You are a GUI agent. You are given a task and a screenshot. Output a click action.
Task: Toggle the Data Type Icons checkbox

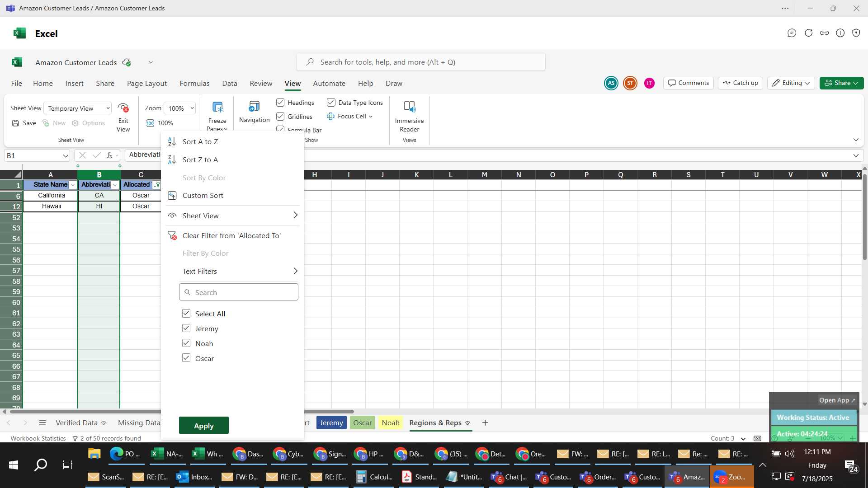[x=331, y=103]
